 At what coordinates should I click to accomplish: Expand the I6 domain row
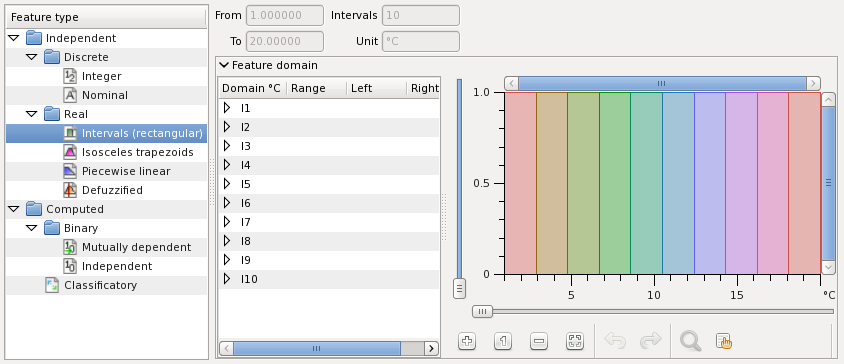(227, 202)
